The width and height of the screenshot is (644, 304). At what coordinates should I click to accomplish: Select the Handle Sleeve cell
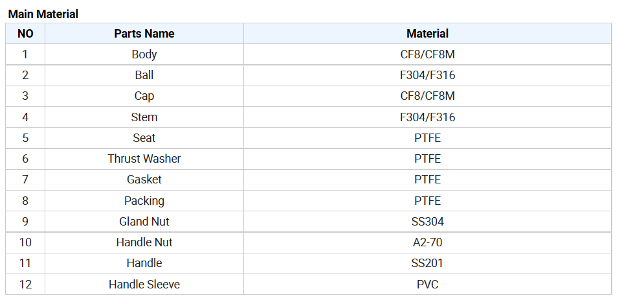(144, 285)
